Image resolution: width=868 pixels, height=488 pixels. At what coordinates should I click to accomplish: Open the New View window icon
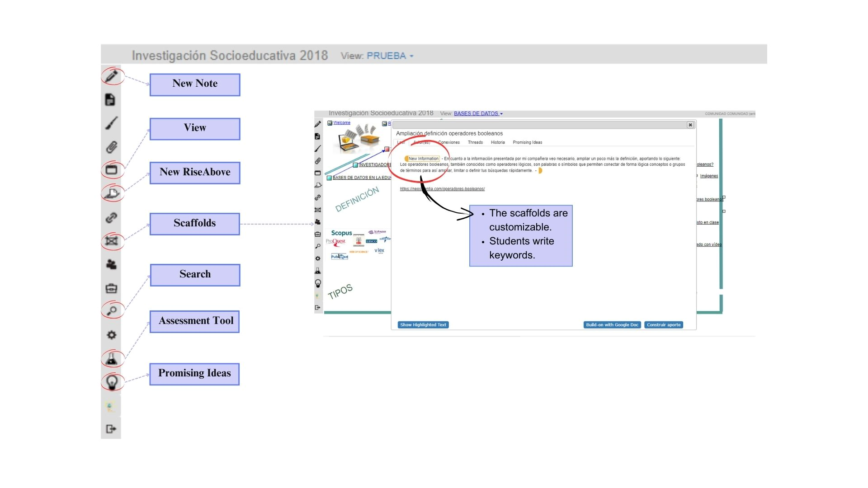[x=111, y=170]
